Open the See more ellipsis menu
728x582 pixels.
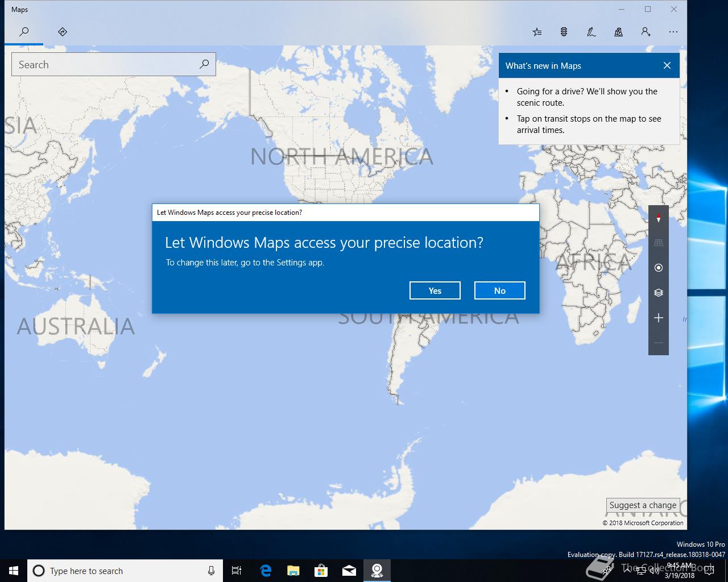tap(673, 32)
